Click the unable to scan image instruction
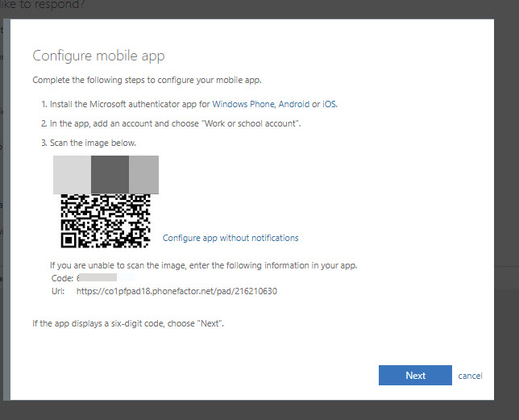519x420 pixels. [x=204, y=265]
